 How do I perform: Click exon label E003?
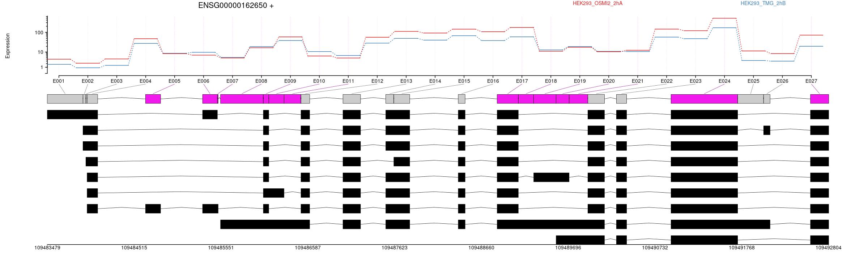pyautogui.click(x=116, y=81)
